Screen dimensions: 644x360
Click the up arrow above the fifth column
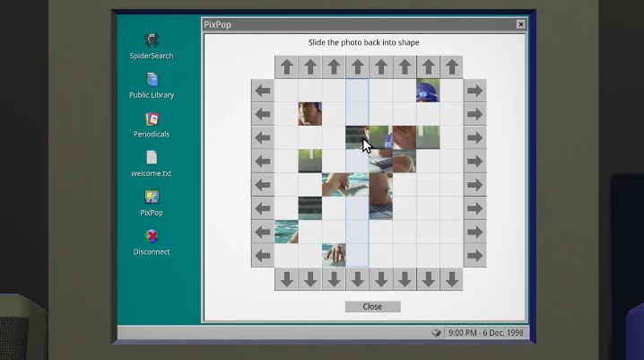[381, 67]
